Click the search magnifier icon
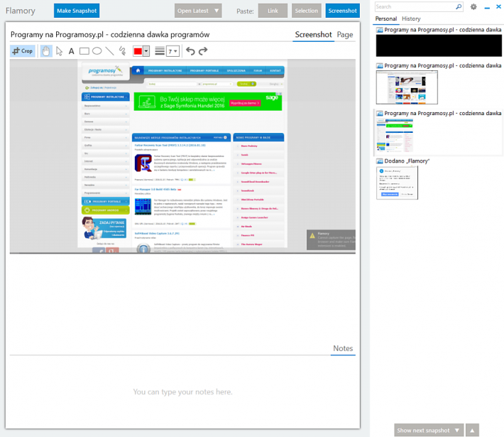504x437 pixels. point(459,6)
